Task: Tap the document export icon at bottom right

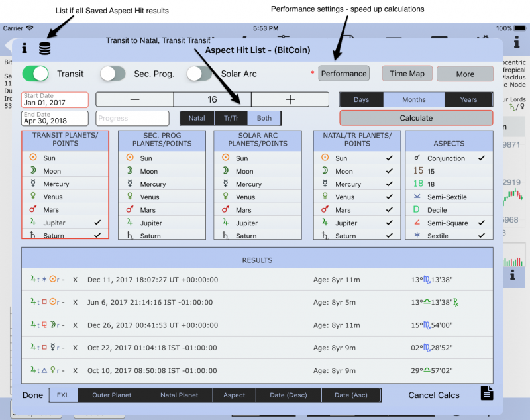Action: tap(487, 394)
